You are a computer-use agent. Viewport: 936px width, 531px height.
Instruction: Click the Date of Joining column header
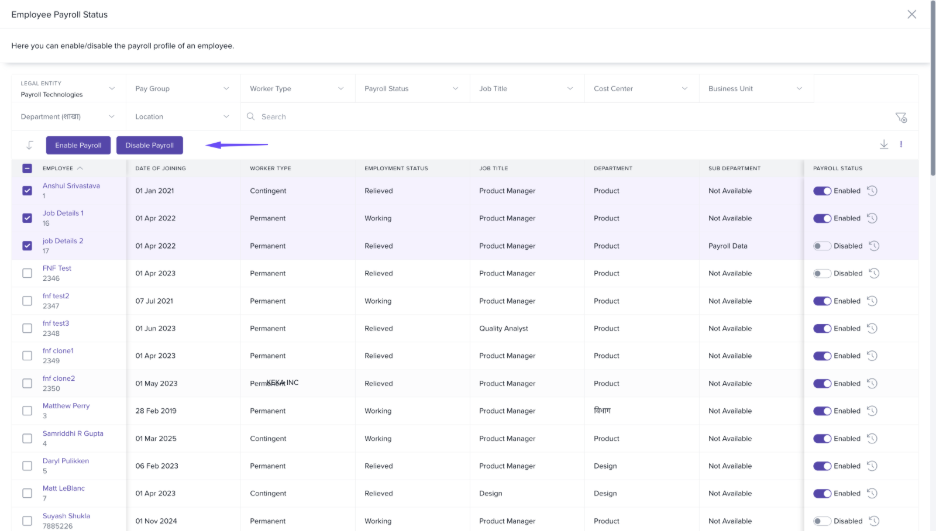161,168
